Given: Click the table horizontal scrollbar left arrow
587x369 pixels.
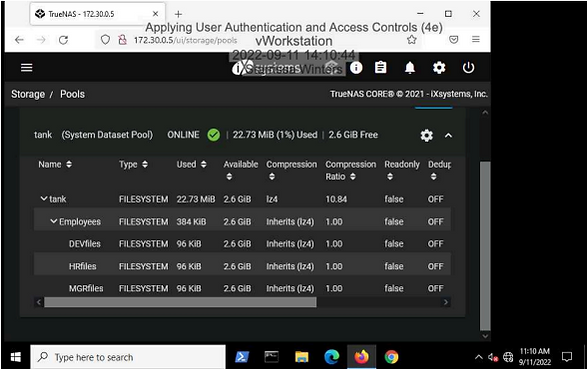Looking at the screenshot, I should coord(39,302).
